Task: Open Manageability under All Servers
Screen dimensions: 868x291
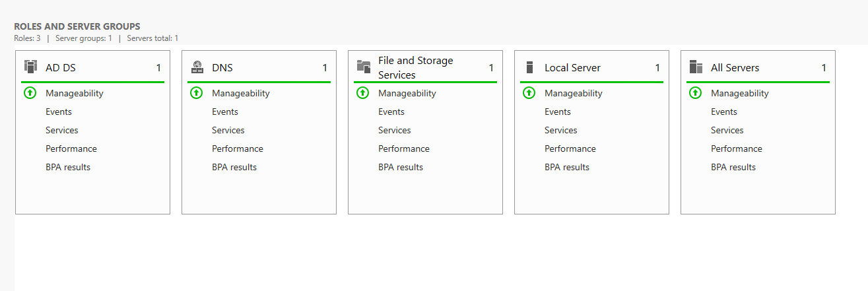Action: [x=740, y=93]
